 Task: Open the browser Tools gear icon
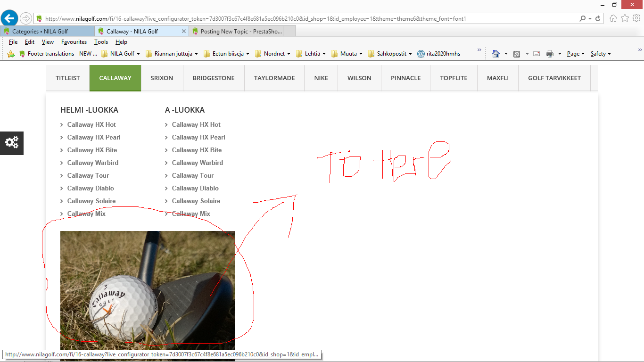point(636,18)
